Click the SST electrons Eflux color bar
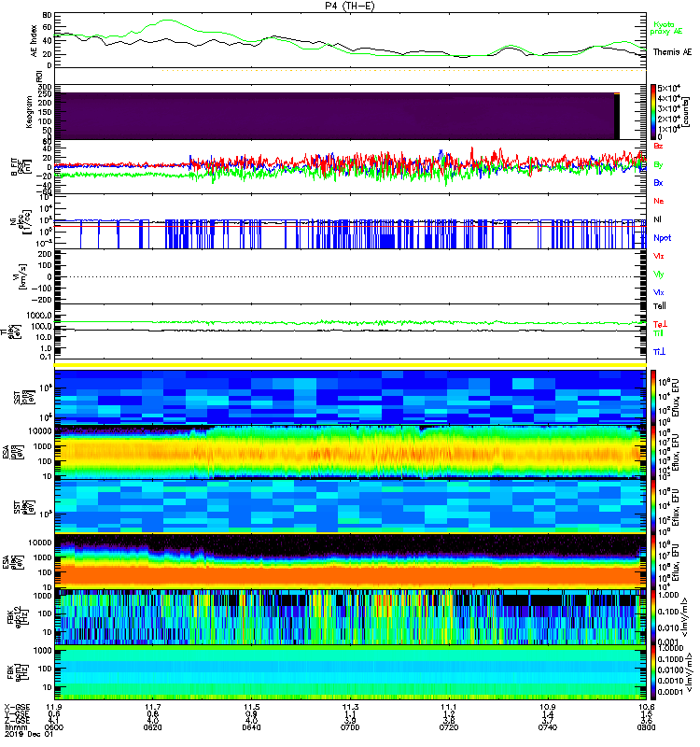 tap(654, 507)
